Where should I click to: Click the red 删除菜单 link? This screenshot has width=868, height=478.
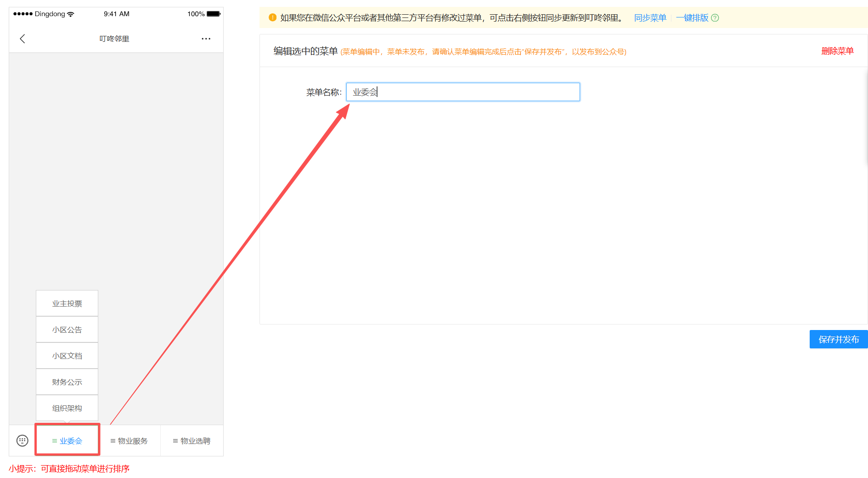pos(837,51)
